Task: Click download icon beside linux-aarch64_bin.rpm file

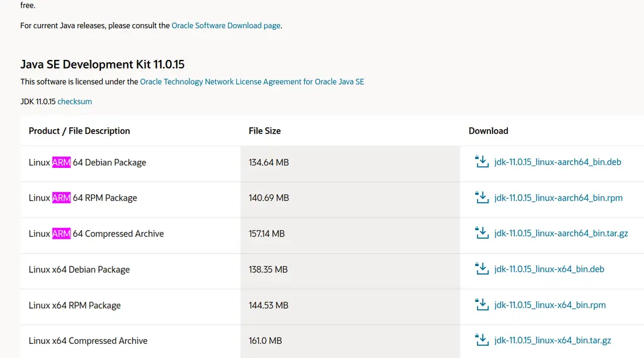Action: pos(482,198)
